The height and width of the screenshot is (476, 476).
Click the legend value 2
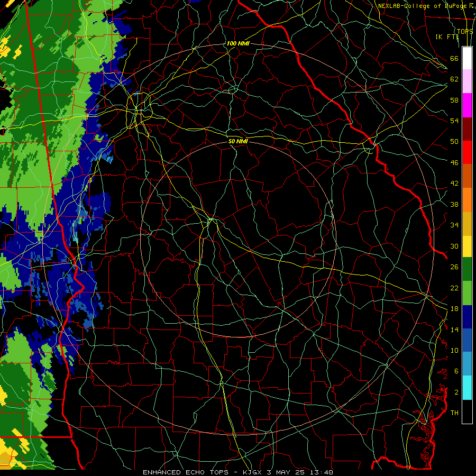pyautogui.click(x=456, y=392)
